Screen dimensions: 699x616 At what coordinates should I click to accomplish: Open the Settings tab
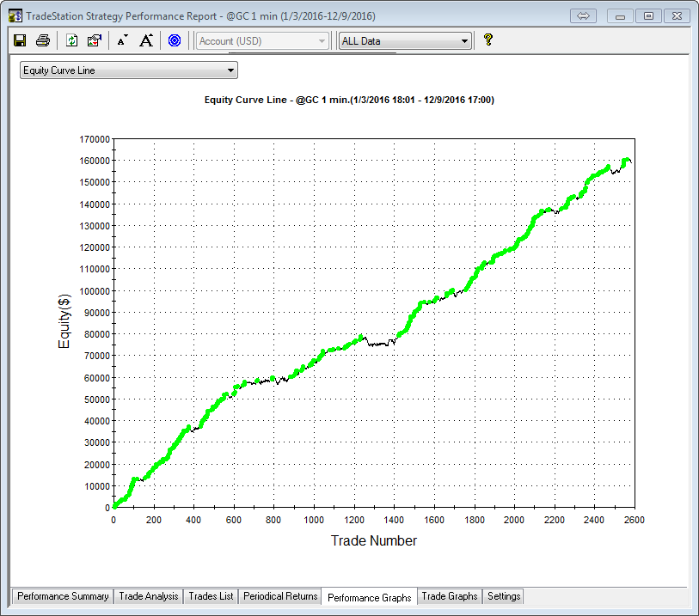coord(503,596)
